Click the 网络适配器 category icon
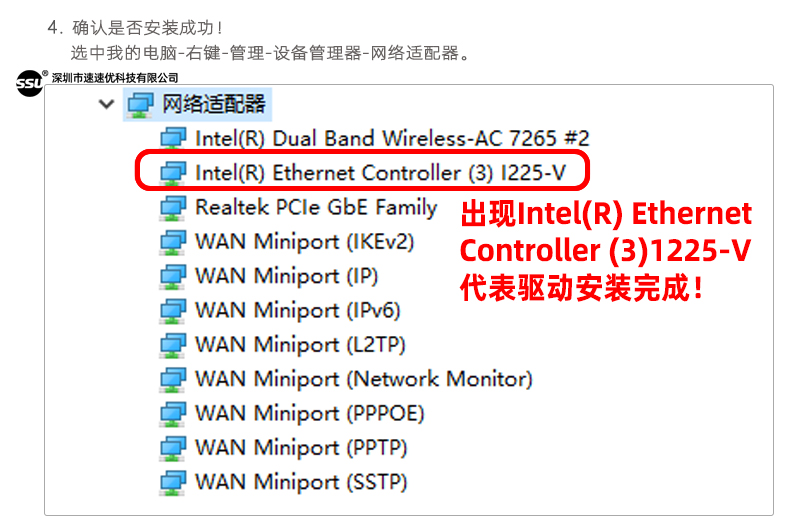Image resolution: width=790 pixels, height=531 pixels. pyautogui.click(x=141, y=104)
